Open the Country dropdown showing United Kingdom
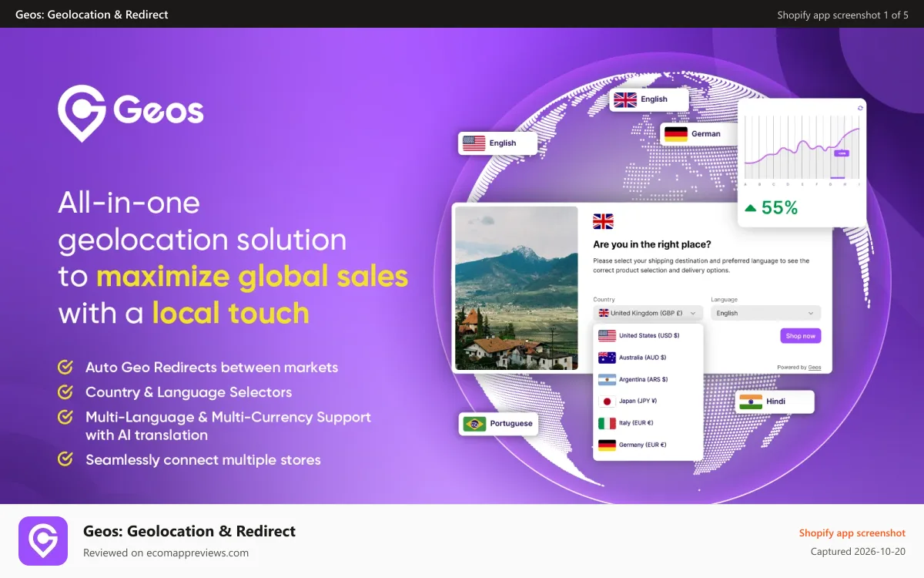 pyautogui.click(x=648, y=313)
